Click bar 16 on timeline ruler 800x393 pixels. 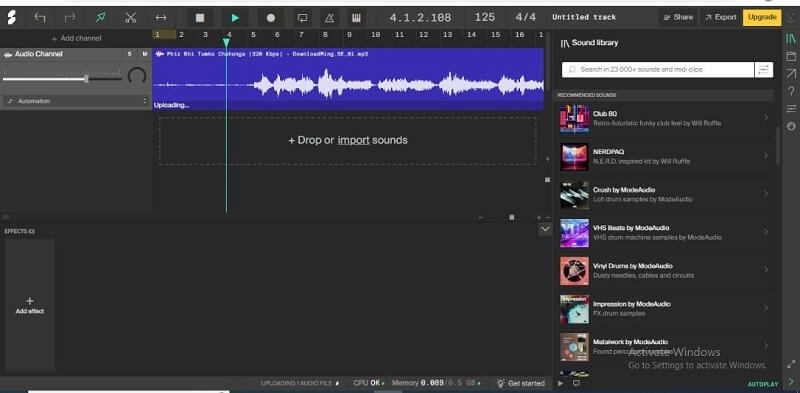[x=519, y=35]
